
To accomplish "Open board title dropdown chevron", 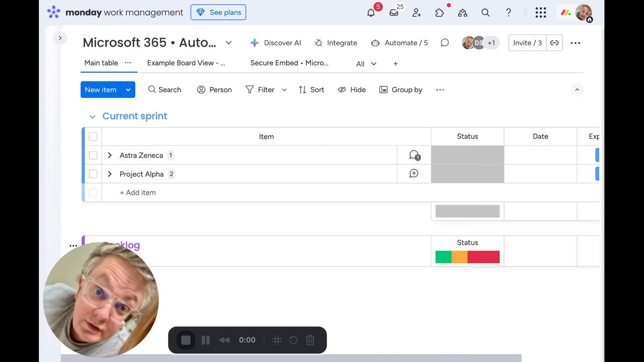I will click(x=228, y=43).
